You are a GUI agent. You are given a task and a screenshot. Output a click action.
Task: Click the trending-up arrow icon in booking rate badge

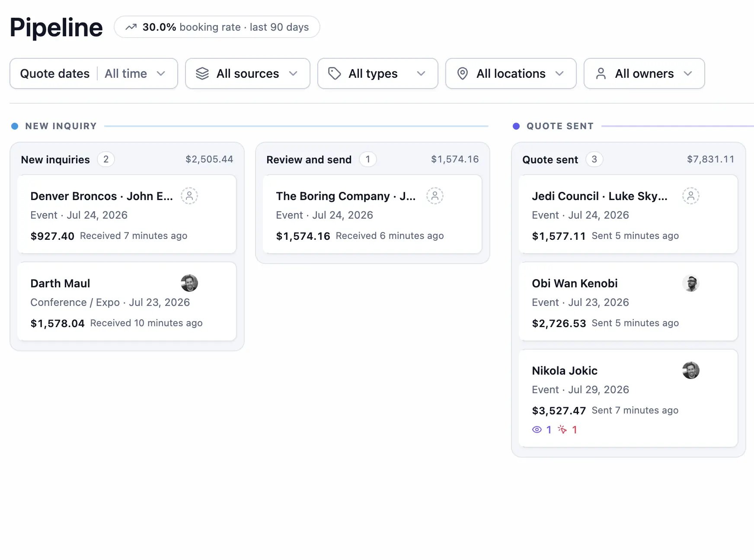(x=131, y=27)
